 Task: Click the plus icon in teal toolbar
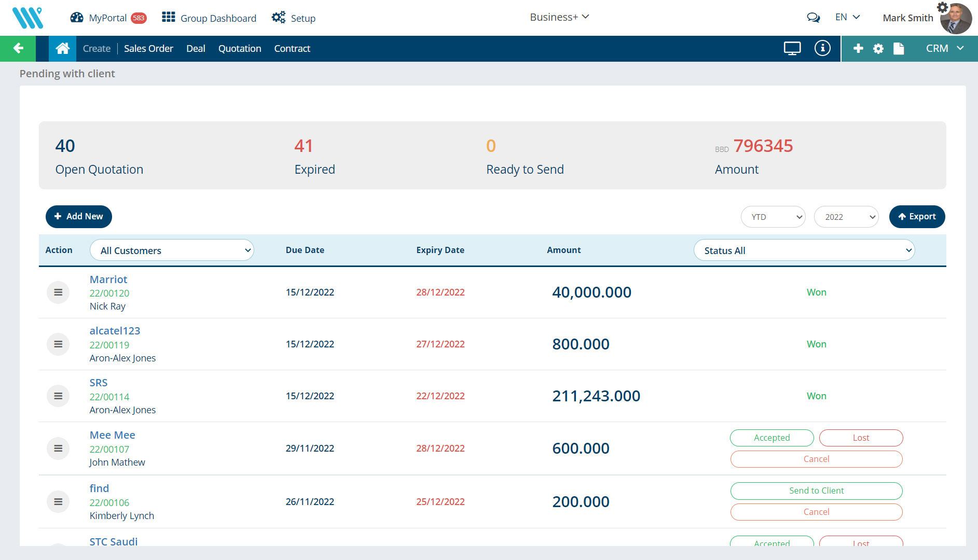pos(858,48)
